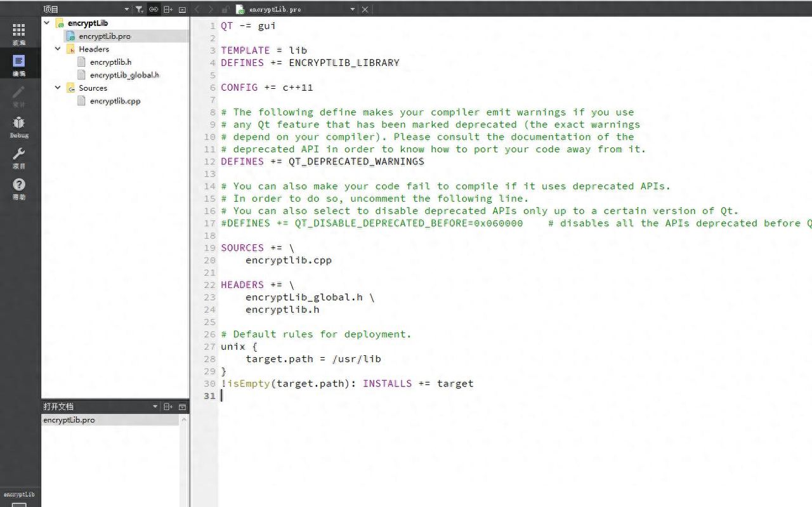
Task: Select encryptLib.pro in the open documents list
Action: pyautogui.click(x=69, y=420)
